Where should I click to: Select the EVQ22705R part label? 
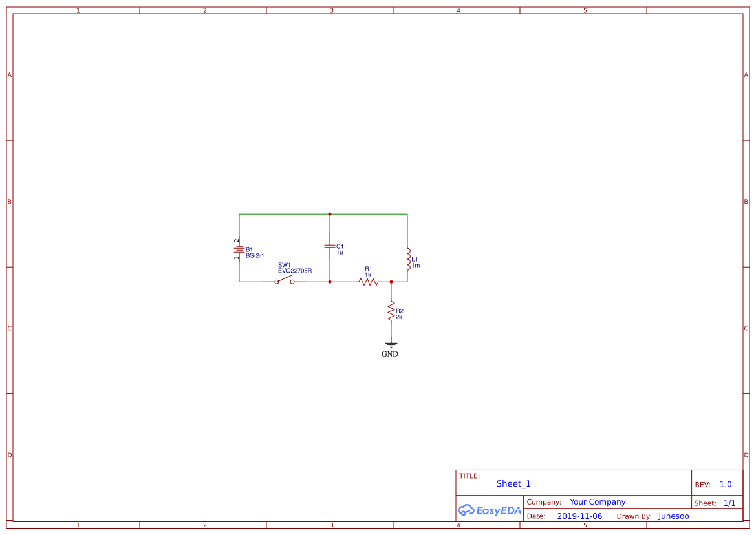pyautogui.click(x=295, y=271)
